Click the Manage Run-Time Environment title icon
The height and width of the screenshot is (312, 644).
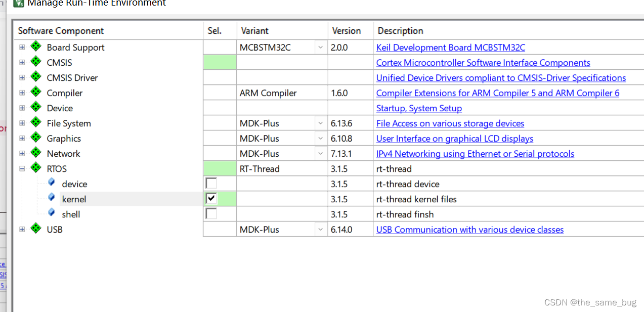[x=19, y=3]
